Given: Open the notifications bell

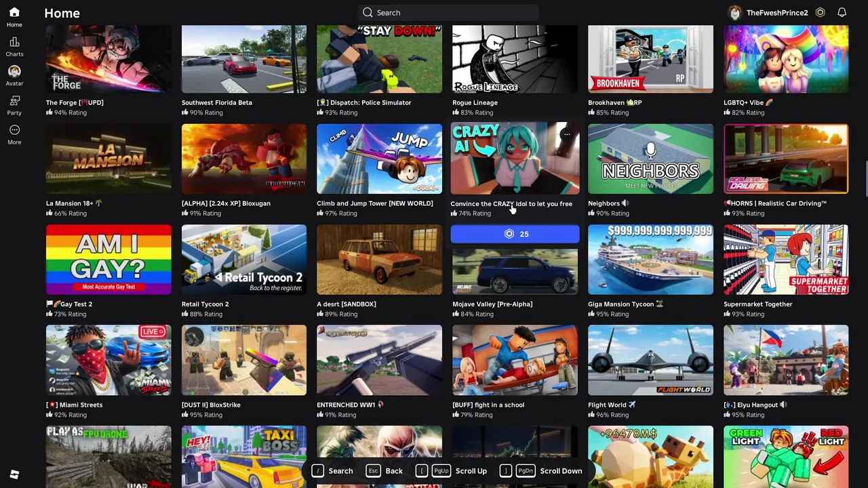Looking at the screenshot, I should pyautogui.click(x=842, y=12).
